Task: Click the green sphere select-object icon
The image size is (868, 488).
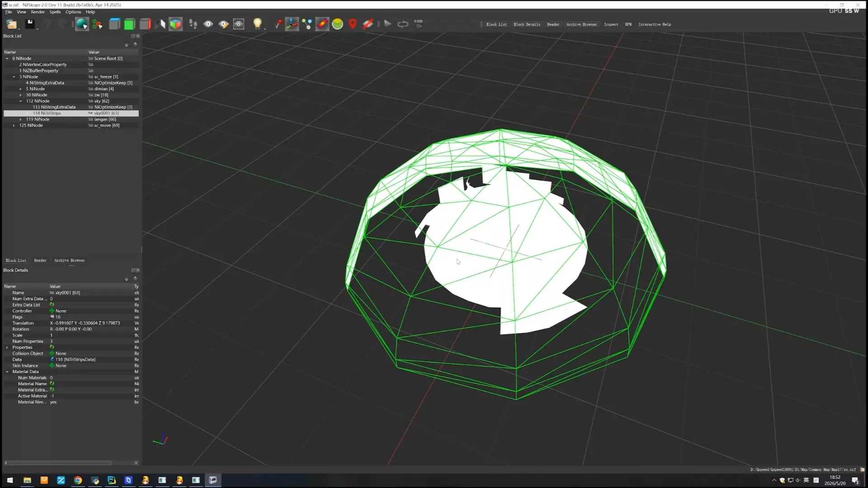Action: 82,24
